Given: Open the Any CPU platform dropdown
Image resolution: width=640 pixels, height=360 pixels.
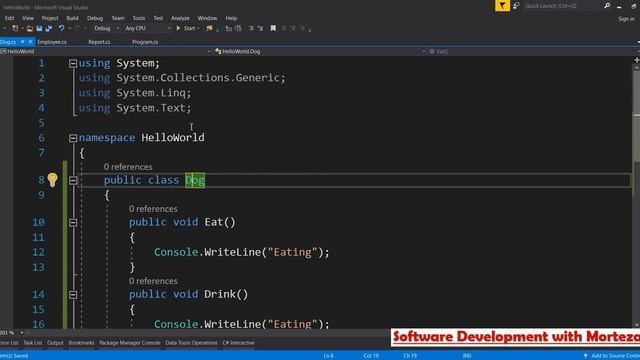Looking at the screenshot, I should pyautogui.click(x=147, y=28).
